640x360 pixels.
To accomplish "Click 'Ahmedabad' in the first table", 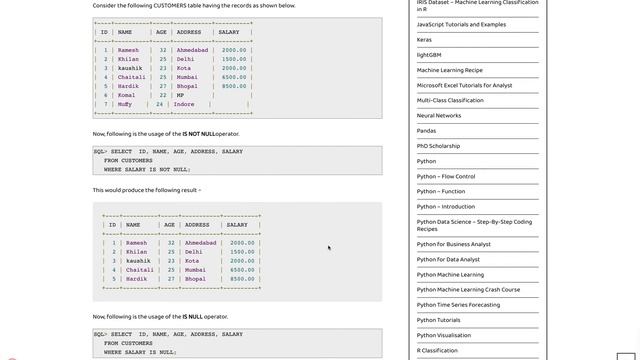I will (x=192, y=50).
